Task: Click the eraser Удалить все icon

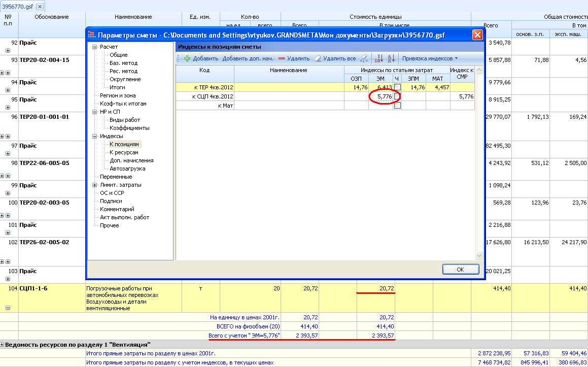Action: coord(318,58)
